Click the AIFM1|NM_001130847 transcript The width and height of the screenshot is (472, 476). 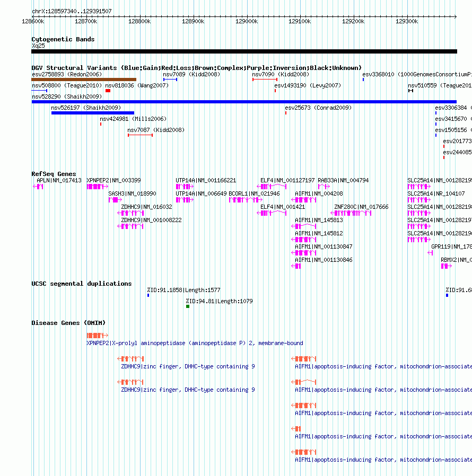[x=304, y=253]
